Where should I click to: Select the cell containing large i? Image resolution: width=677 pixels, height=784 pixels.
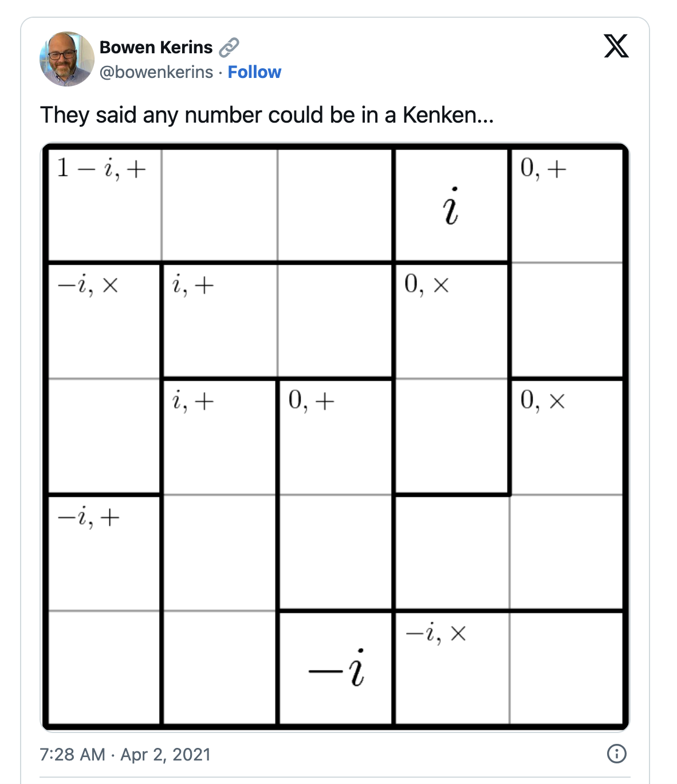point(451,205)
